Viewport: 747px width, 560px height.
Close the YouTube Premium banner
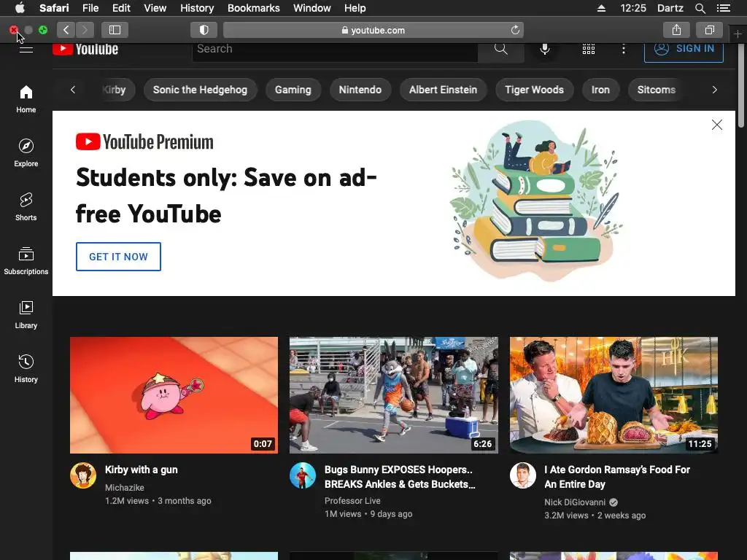pyautogui.click(x=716, y=125)
